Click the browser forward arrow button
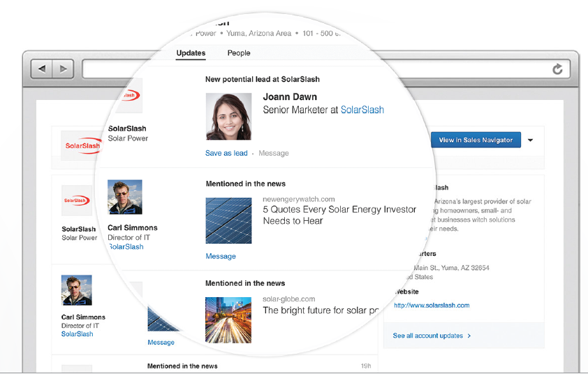588x374 pixels. click(63, 69)
